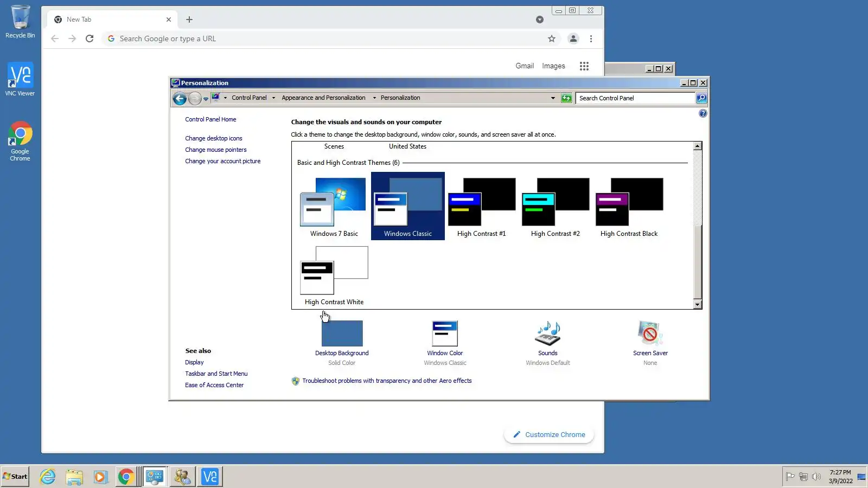Open the Recycle Bin desktop icon
The image size is (868, 488).
[20, 22]
